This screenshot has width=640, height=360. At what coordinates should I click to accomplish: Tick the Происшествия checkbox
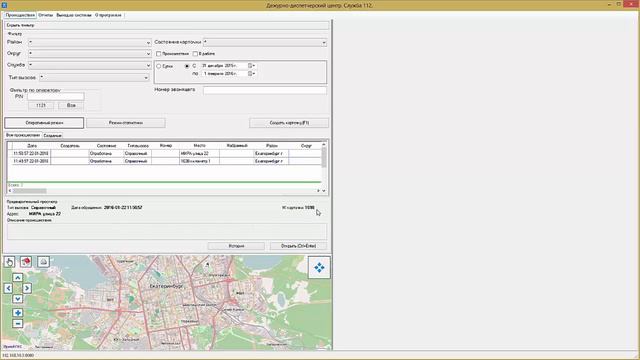[x=159, y=53]
